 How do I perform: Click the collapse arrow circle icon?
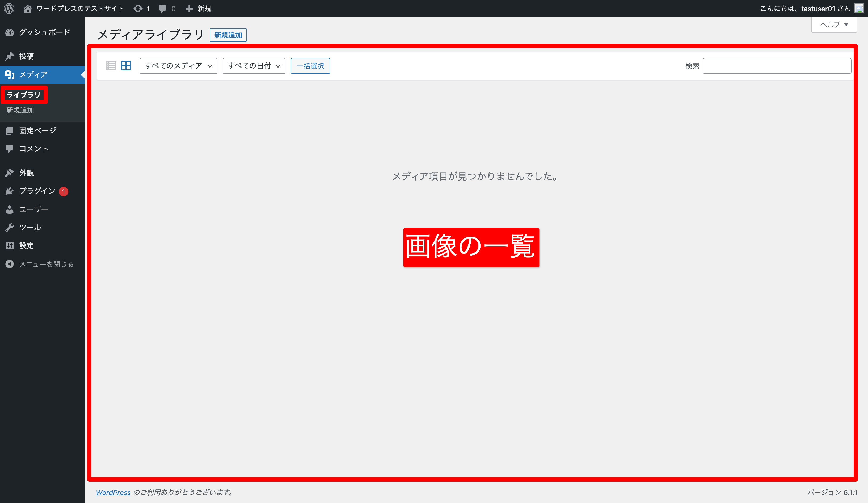point(10,264)
